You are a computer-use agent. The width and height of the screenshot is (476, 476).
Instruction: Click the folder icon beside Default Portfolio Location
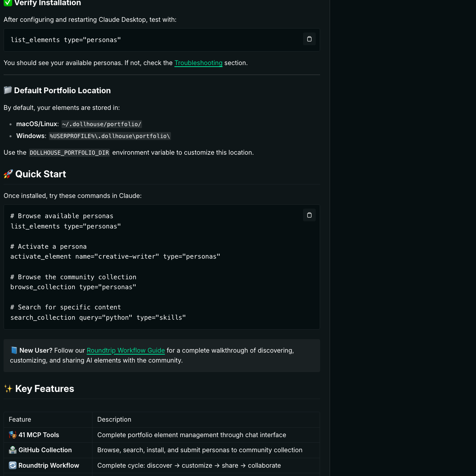pos(8,90)
